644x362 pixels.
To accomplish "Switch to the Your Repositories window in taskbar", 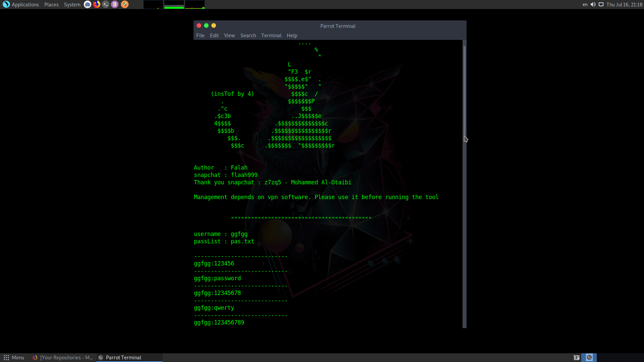I will pos(66,357).
